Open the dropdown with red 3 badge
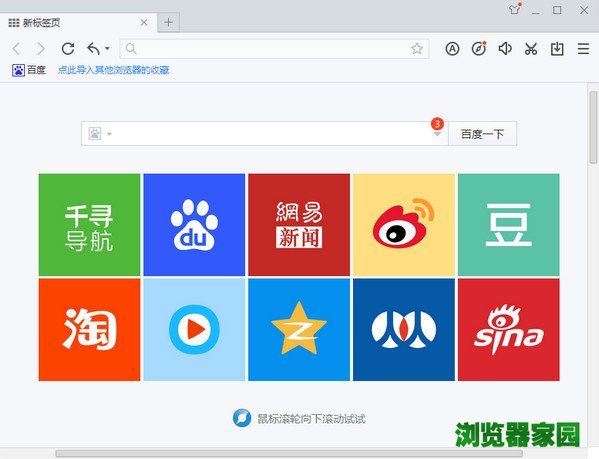The image size is (599, 459). point(437,134)
